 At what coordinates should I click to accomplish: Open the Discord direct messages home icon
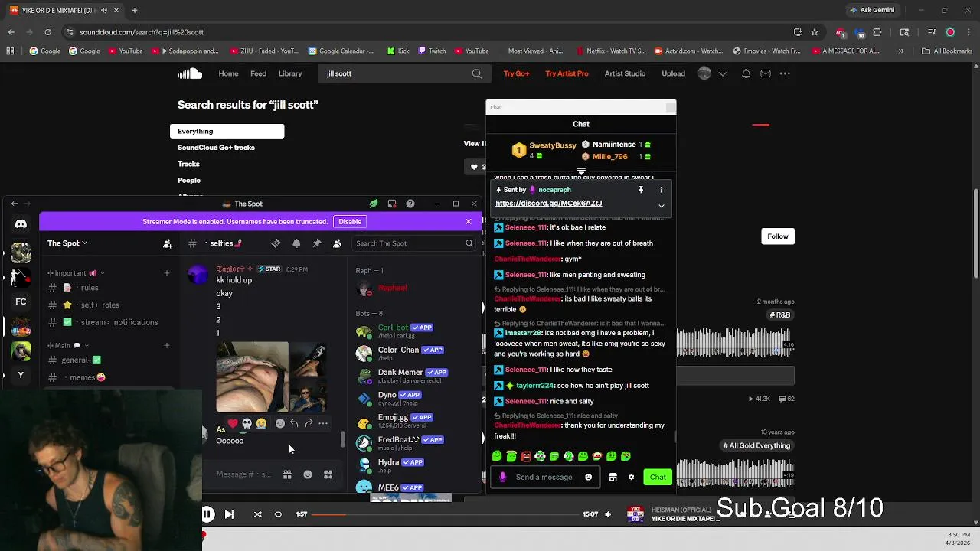(21, 224)
